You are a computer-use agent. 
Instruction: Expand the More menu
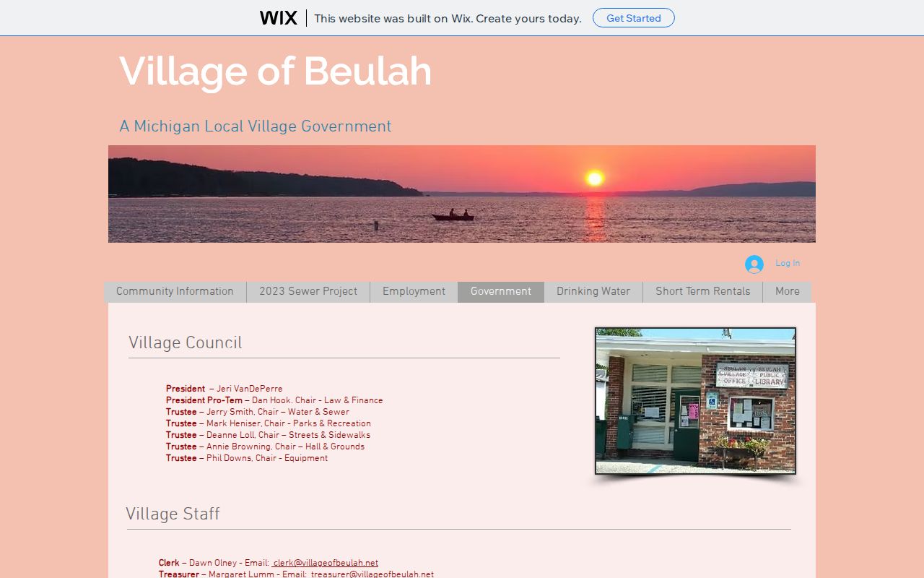click(788, 292)
